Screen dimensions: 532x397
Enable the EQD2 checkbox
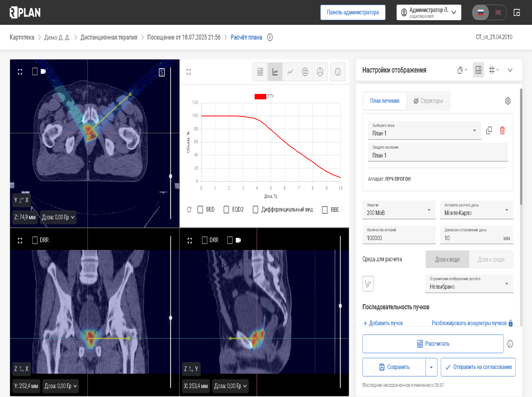coord(226,210)
